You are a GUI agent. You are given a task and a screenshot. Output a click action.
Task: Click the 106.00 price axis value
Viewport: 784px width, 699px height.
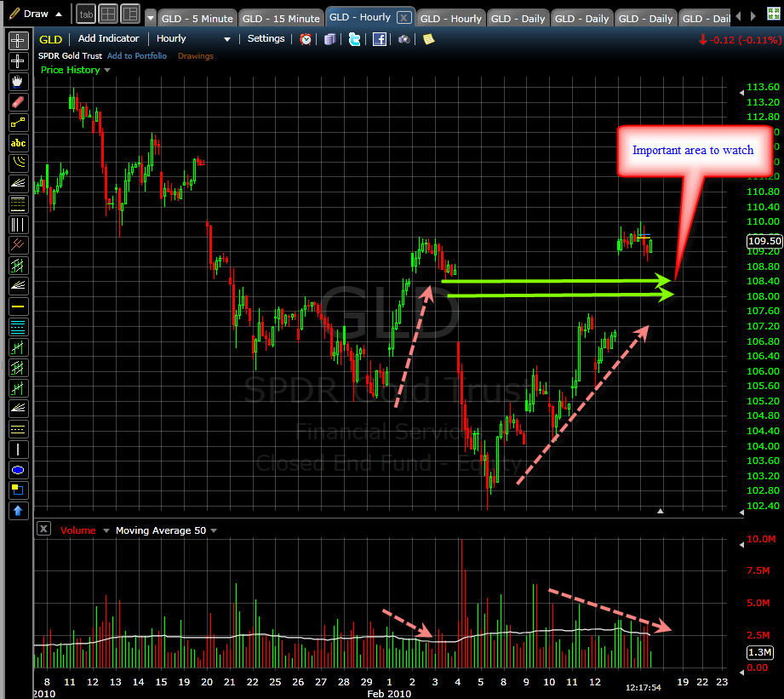click(x=763, y=371)
